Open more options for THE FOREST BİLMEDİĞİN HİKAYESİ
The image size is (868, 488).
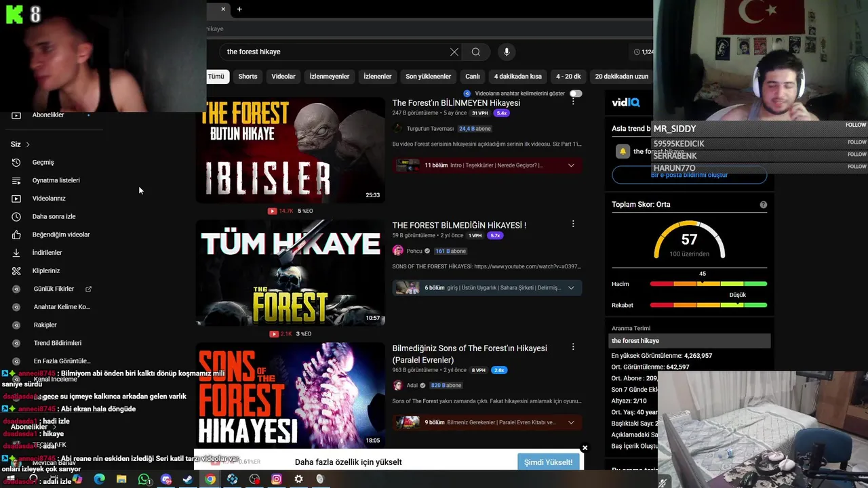click(x=573, y=224)
